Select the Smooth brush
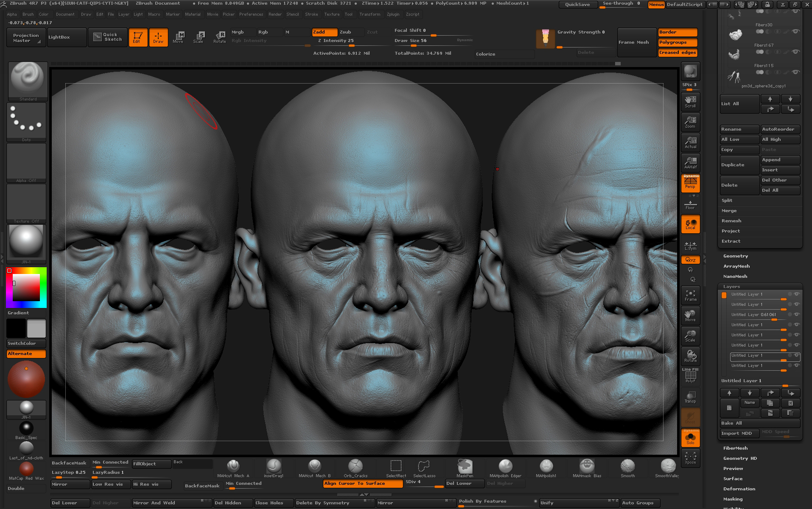The image size is (812, 509). pyautogui.click(x=627, y=468)
